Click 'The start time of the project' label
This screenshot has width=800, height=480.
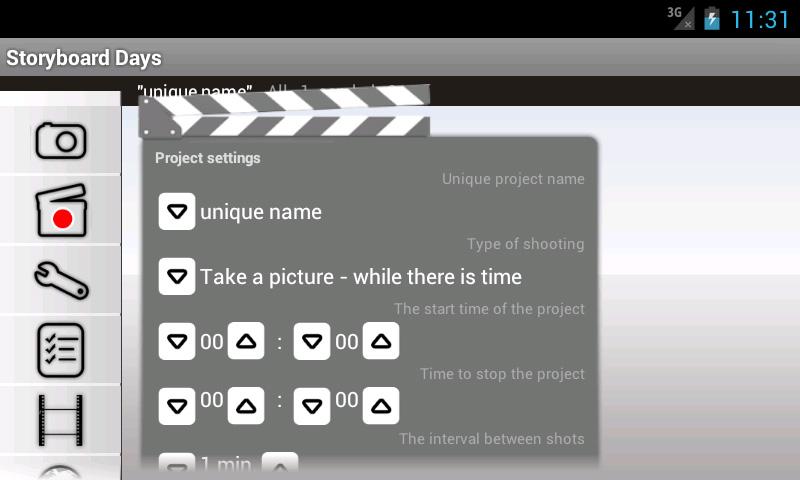coord(489,309)
